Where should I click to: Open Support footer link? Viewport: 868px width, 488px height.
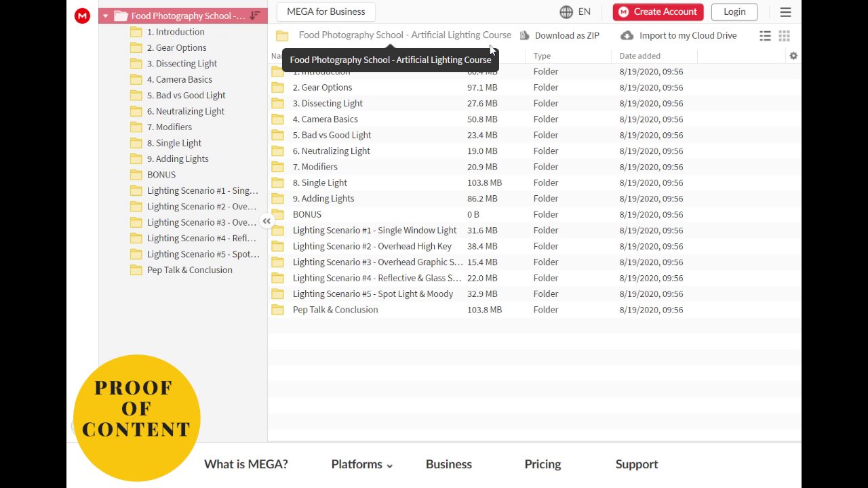tap(637, 464)
